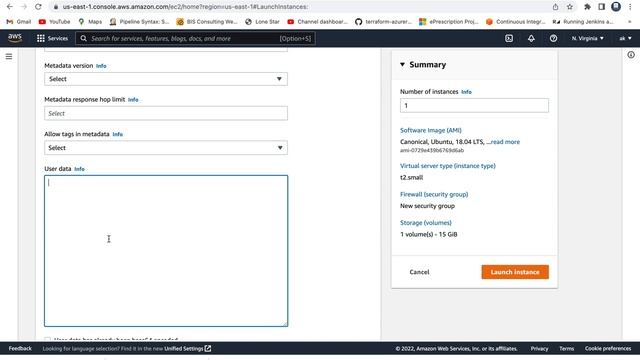Open the Gmail bookmark
640x360 pixels.
point(19,22)
